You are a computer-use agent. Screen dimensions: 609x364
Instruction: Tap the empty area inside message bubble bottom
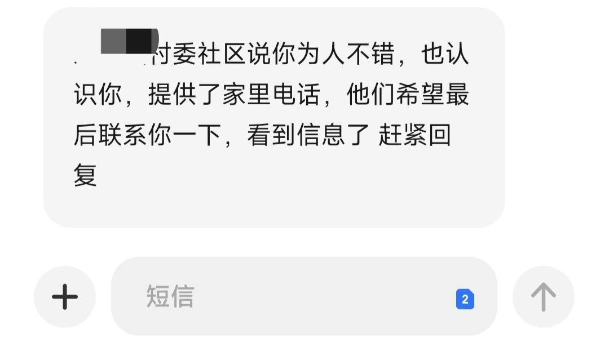pyautogui.click(x=274, y=207)
